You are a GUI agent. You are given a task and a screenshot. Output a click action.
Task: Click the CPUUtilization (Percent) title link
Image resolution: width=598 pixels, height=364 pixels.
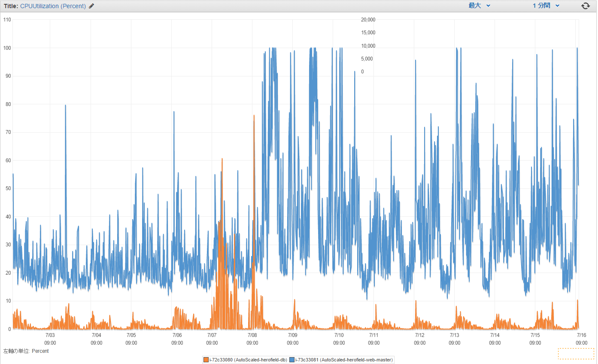pyautogui.click(x=53, y=6)
